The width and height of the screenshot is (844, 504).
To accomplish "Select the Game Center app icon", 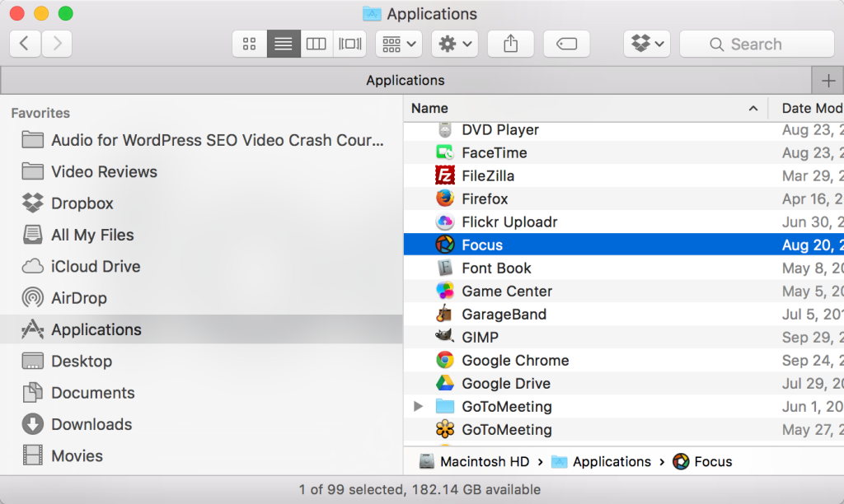I will coord(444,291).
